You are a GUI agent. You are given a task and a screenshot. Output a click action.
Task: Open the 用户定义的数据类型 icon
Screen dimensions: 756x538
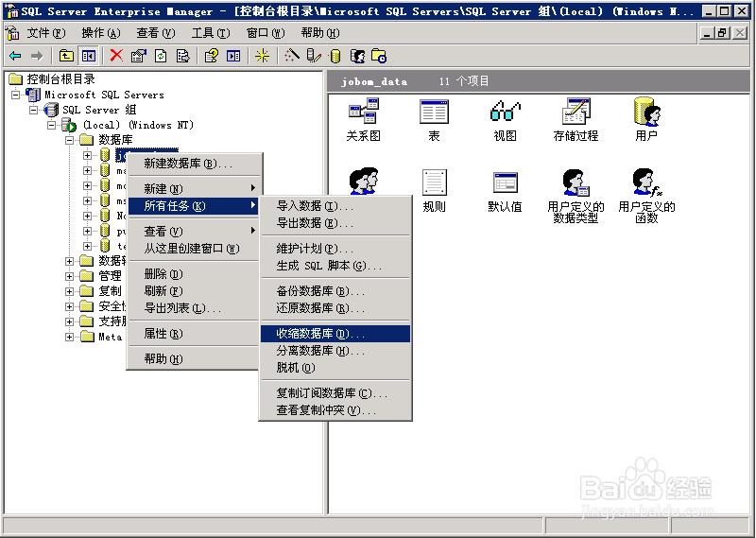[576, 196]
